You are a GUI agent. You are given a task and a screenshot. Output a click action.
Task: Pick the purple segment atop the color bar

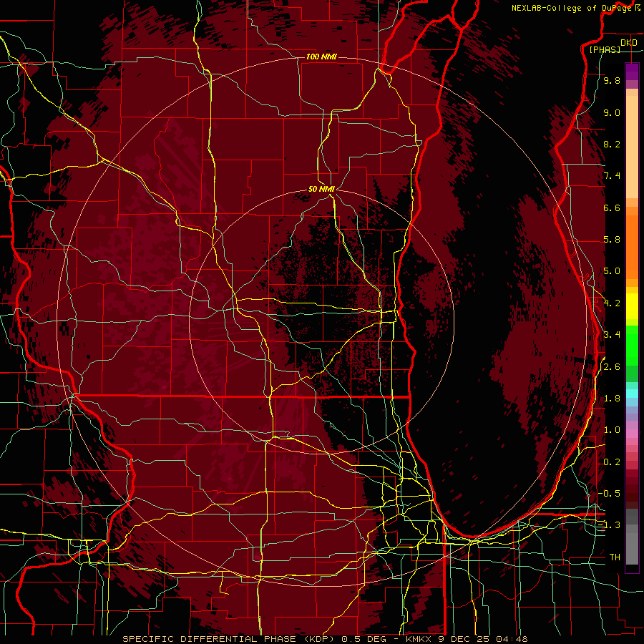click(632, 72)
